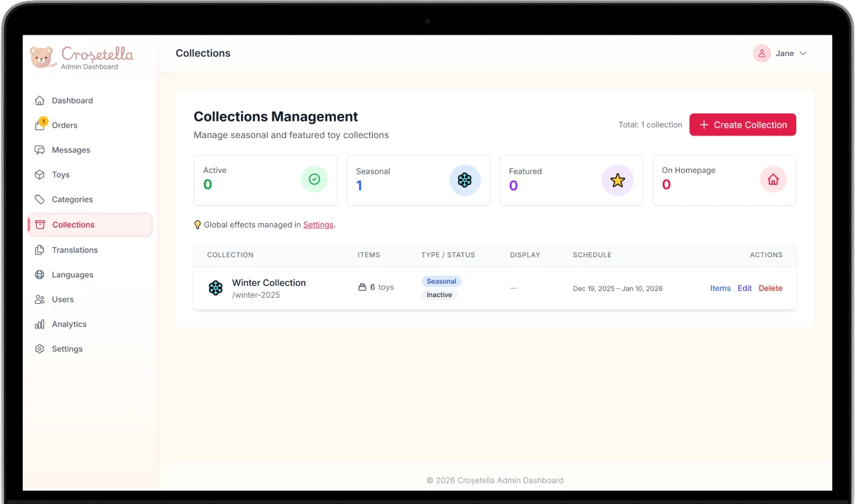Click the snowflake icon on Seasonal card
855x504 pixels.
pos(465,180)
